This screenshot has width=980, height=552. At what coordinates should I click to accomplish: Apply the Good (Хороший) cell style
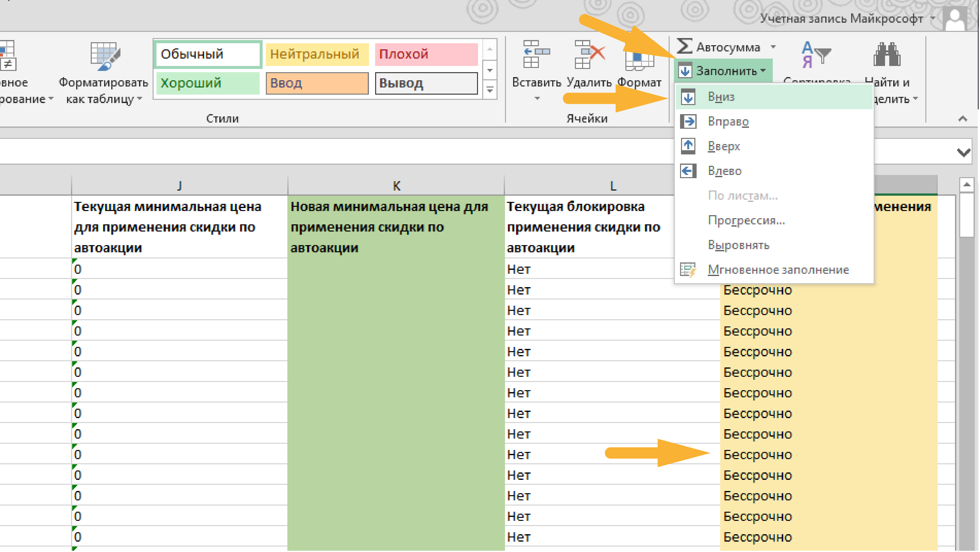pos(208,83)
